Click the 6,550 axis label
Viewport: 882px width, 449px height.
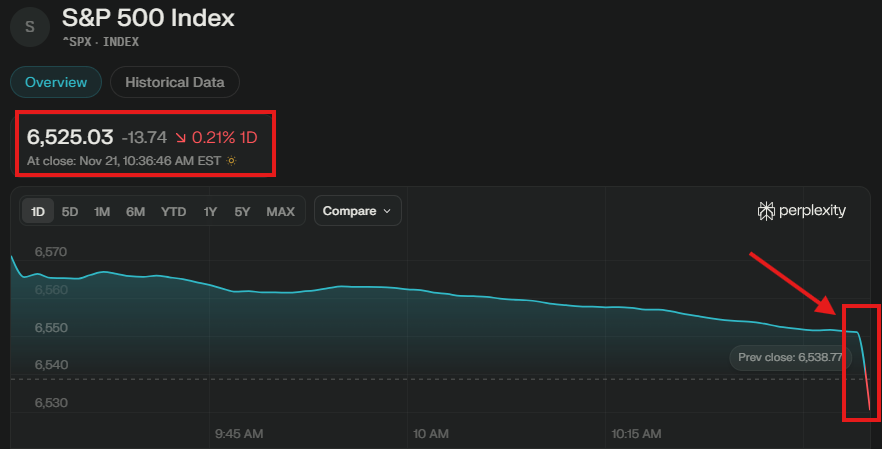(x=51, y=327)
